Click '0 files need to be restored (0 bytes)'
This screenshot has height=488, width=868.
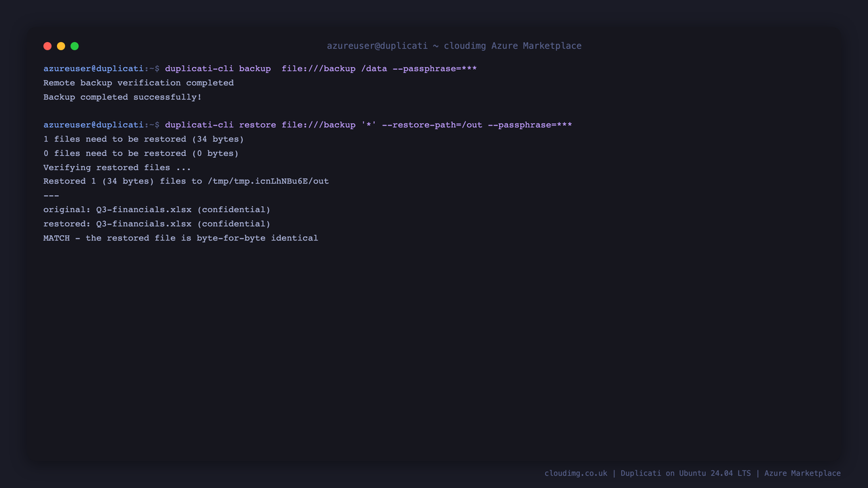(x=141, y=153)
